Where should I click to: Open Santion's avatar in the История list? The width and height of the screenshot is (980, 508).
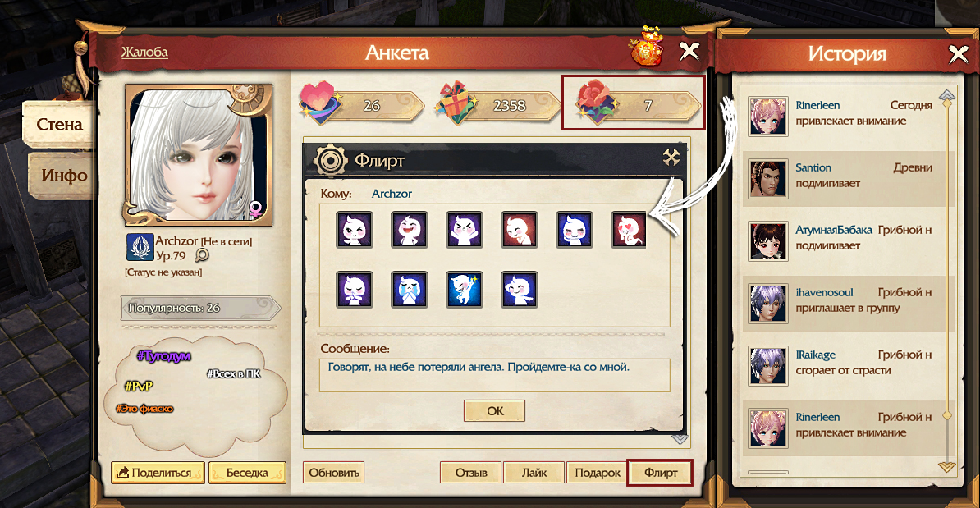768,179
